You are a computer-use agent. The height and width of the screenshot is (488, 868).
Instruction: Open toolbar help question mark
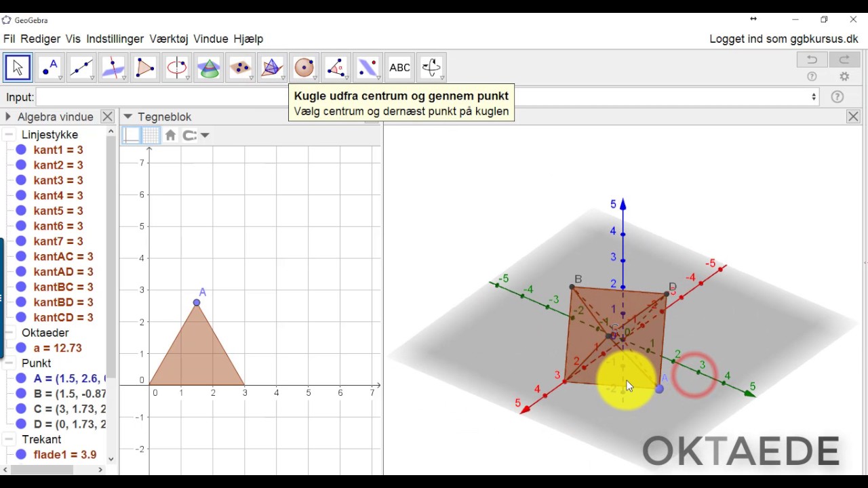click(812, 77)
